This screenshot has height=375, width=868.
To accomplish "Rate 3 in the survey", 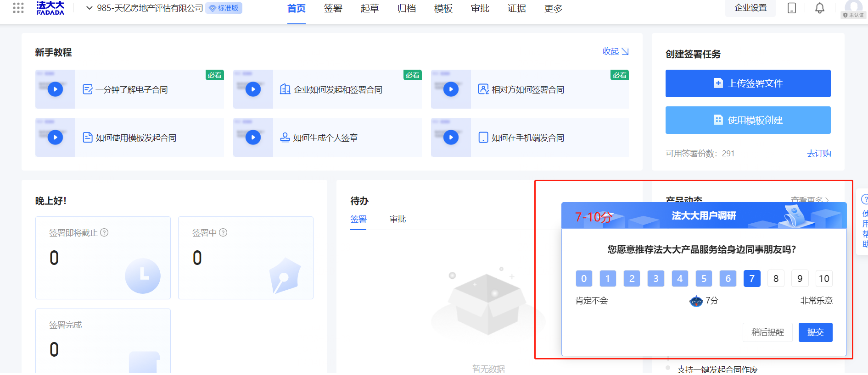I will (x=656, y=278).
